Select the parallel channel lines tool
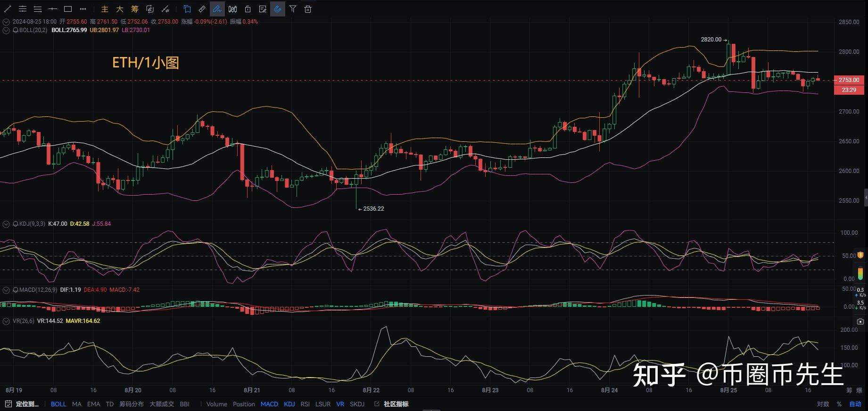This screenshot has height=411, width=868. [x=23, y=9]
